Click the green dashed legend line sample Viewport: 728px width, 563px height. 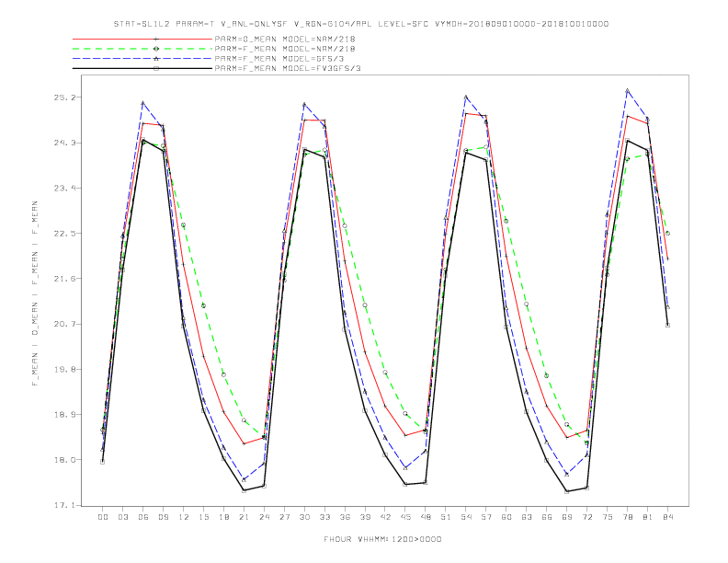tap(142, 49)
